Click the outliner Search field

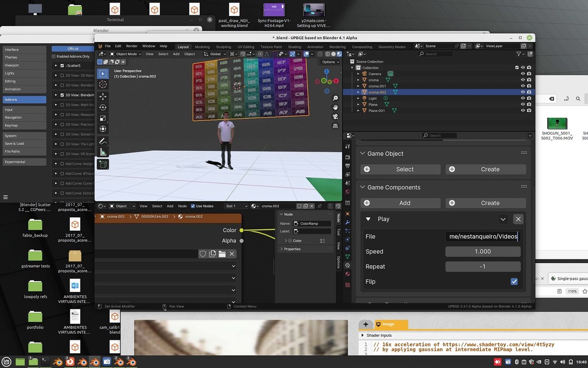click(435, 54)
